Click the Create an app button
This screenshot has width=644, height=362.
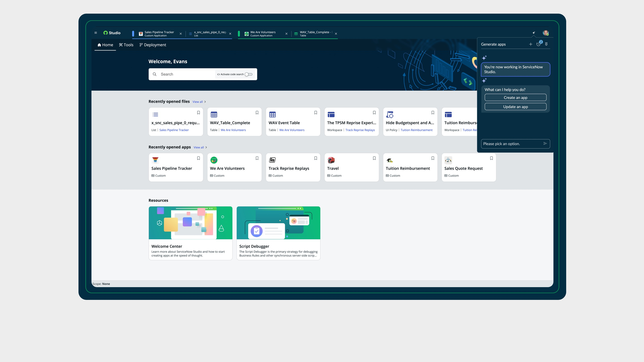click(x=515, y=98)
